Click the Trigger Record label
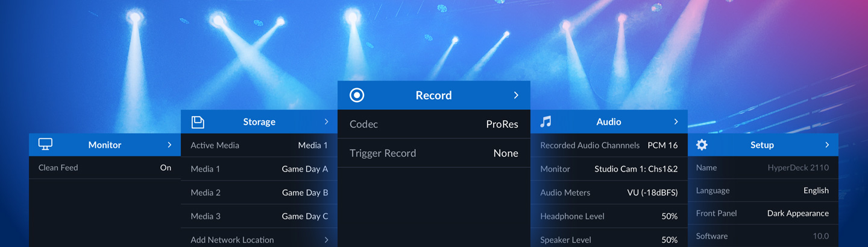Viewport: 868px width, 247px height. point(383,153)
